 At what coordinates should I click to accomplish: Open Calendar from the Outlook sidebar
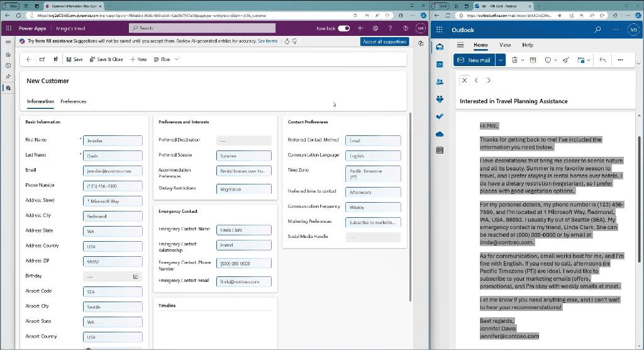tap(440, 64)
